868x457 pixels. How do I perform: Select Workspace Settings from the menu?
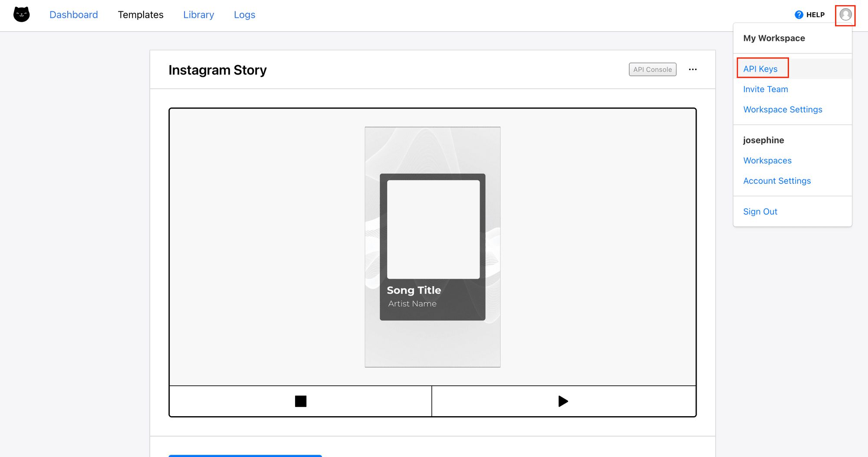[783, 109]
